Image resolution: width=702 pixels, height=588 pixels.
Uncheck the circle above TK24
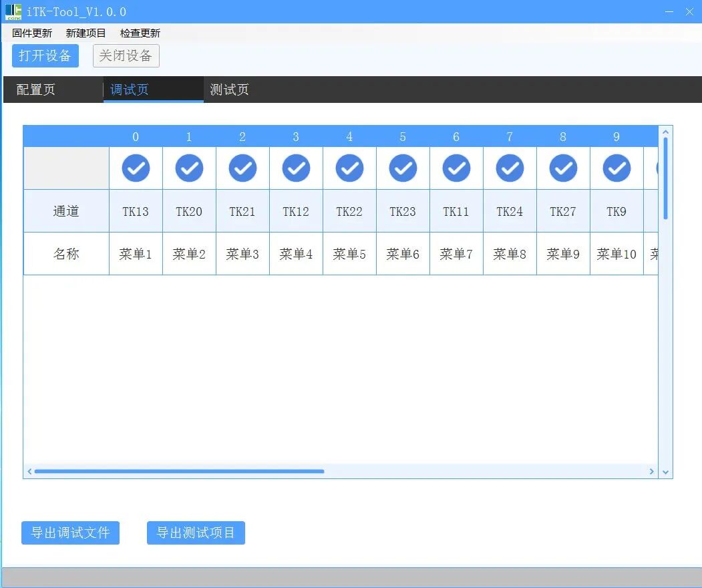pos(510,168)
